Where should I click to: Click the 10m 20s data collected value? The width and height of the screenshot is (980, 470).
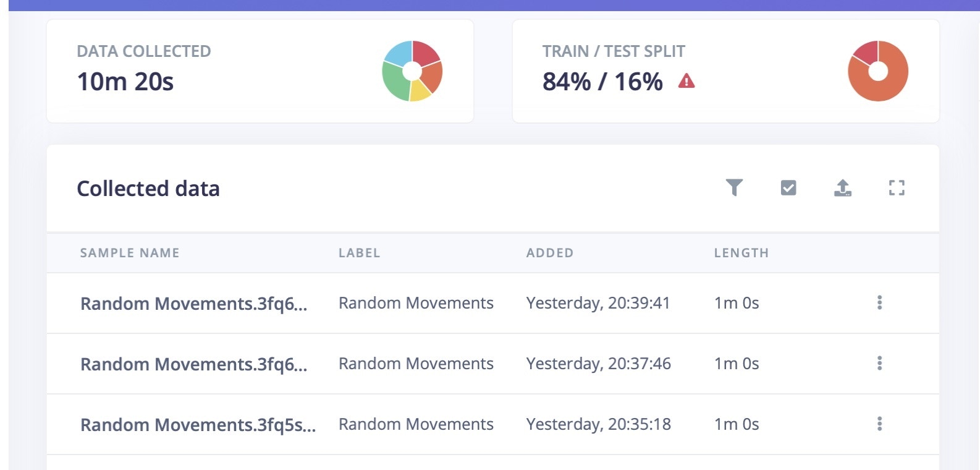(125, 82)
